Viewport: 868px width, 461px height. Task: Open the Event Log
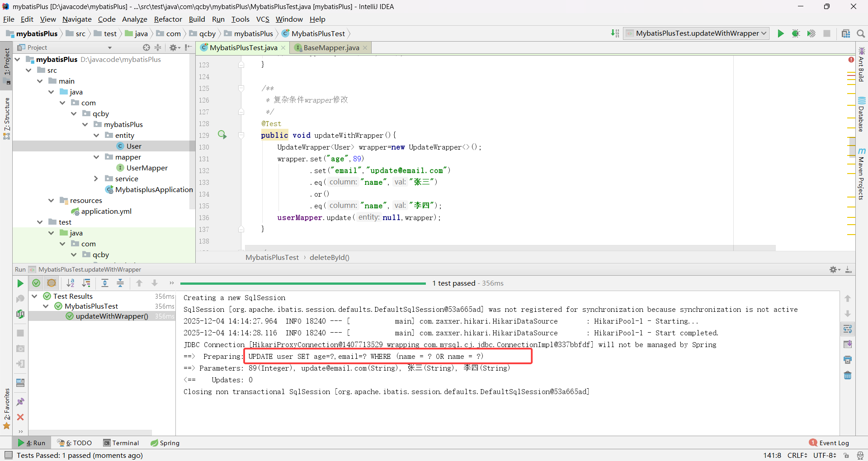829,443
